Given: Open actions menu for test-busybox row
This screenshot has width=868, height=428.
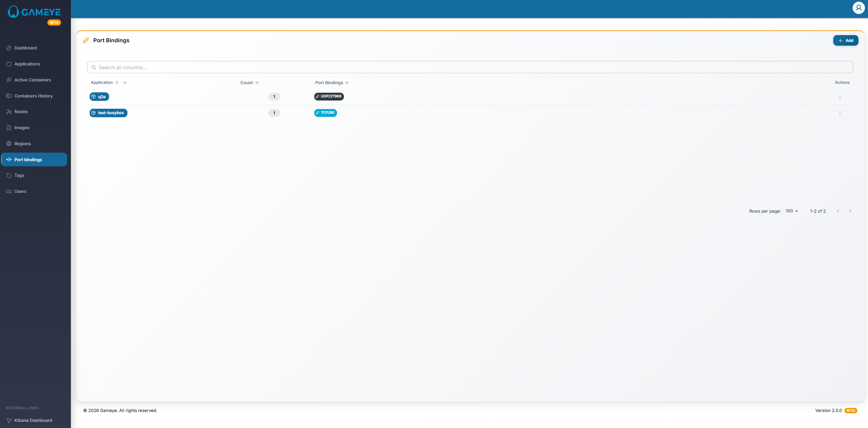Looking at the screenshot, I should 840,113.
